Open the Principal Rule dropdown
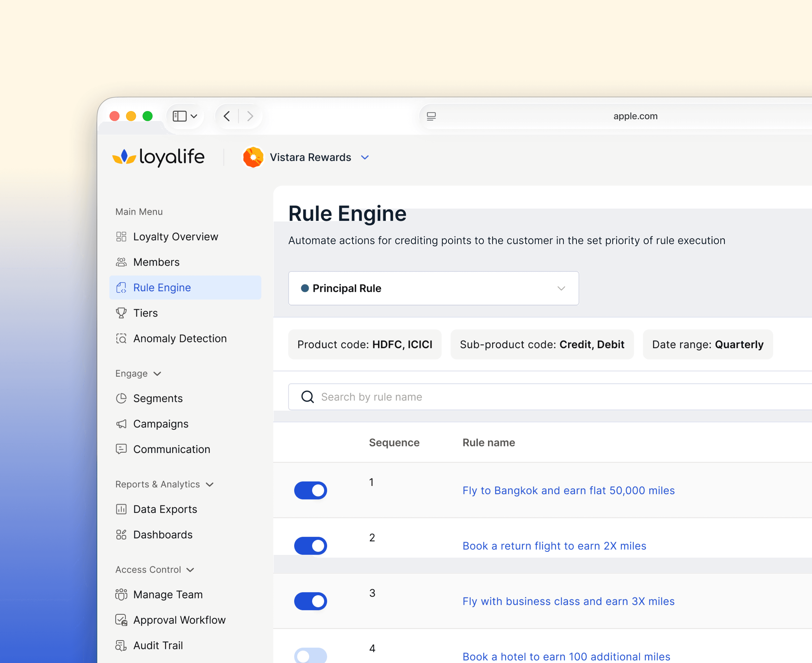 (x=433, y=288)
